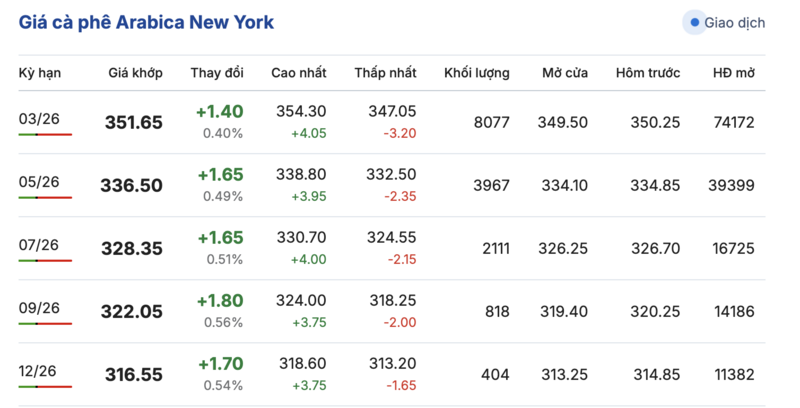The height and width of the screenshot is (408, 800).
Task: Click the price range bar under 07/26
Action: [45, 261]
